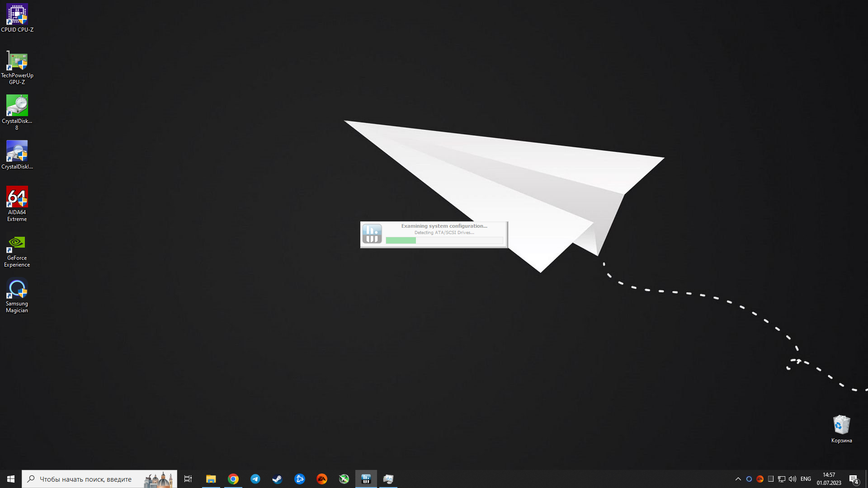The width and height of the screenshot is (868, 488).
Task: Open Telegram from the taskbar
Action: point(255,479)
